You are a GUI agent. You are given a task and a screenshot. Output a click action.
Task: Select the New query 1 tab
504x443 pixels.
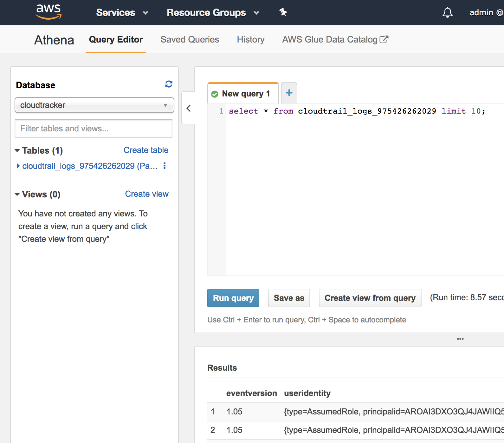pos(243,94)
